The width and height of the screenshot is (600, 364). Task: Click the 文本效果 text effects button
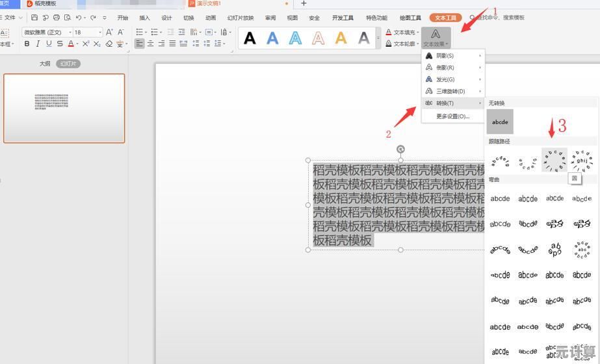[x=436, y=38]
